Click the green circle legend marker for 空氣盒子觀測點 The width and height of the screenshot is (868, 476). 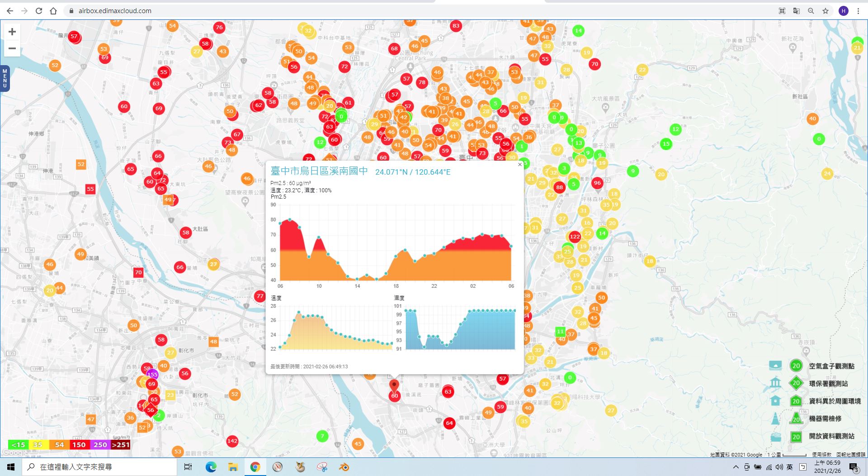[x=796, y=366]
